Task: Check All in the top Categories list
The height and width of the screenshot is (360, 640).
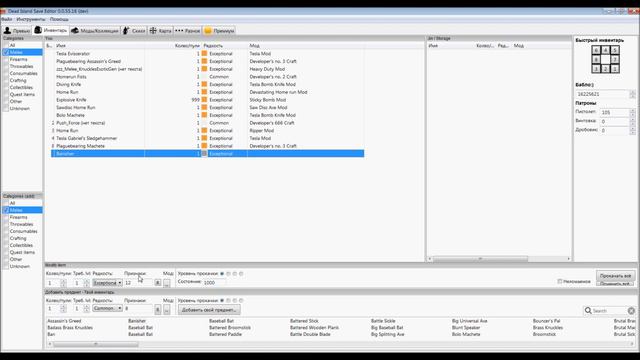Action: 6,45
